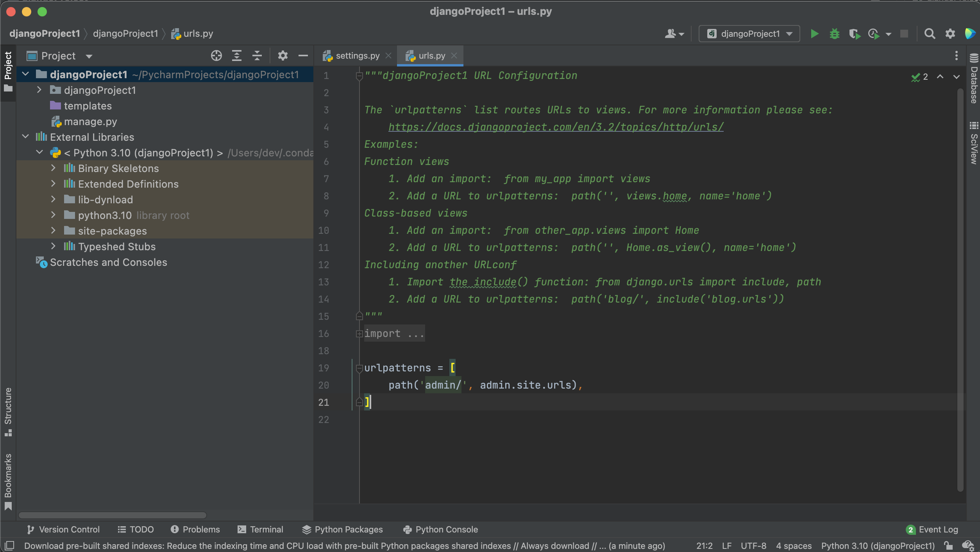Toggle the Bookmarks tool window stripe
The height and width of the screenshot is (552, 980).
(x=8, y=481)
